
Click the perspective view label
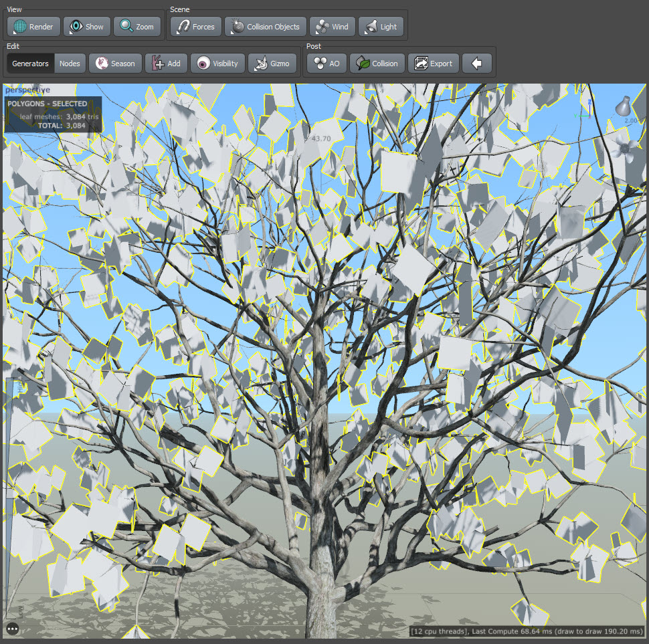(27, 90)
